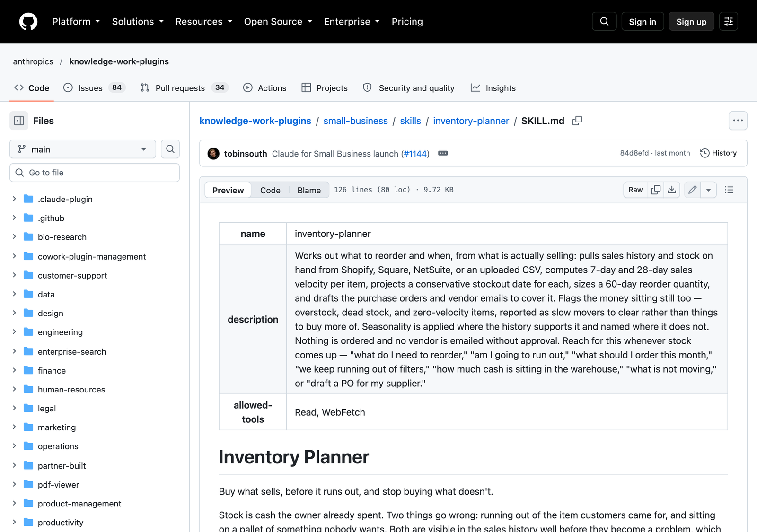Expand the finance folder
The height and width of the screenshot is (532, 757).
pyautogui.click(x=14, y=370)
